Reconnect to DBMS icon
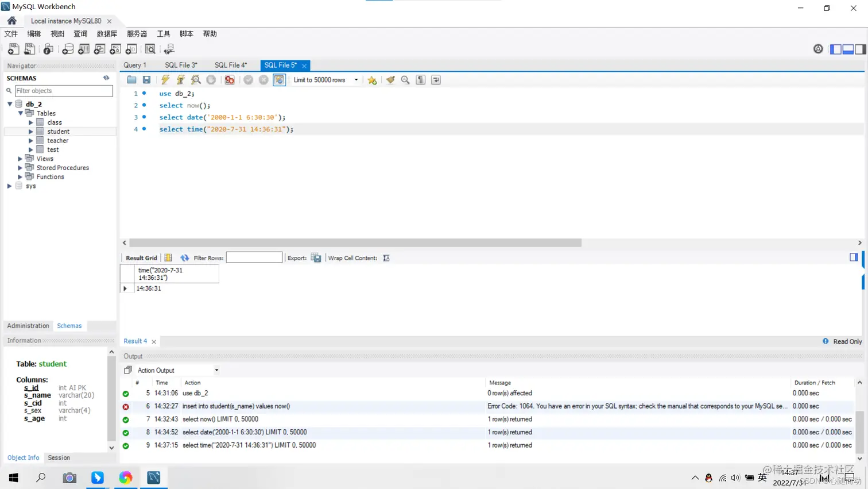 click(169, 49)
